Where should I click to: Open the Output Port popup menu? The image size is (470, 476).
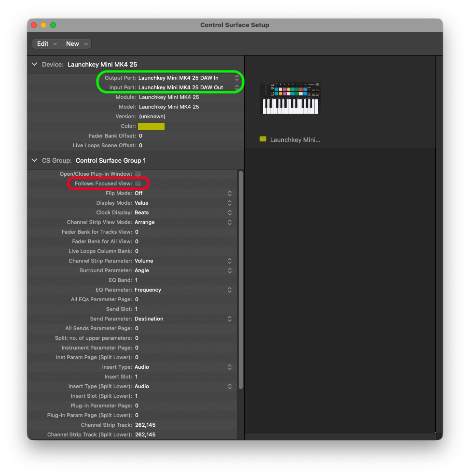point(188,78)
